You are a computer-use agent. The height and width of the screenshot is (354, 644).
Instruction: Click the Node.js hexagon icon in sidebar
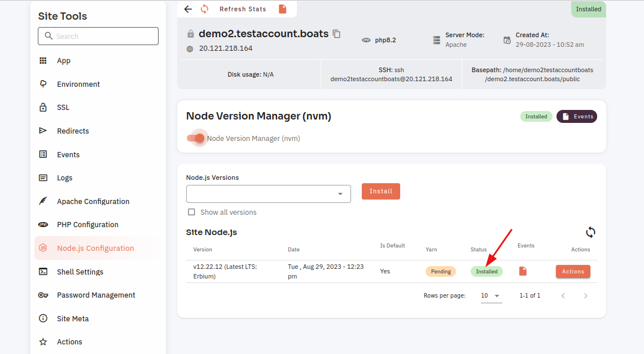43,248
